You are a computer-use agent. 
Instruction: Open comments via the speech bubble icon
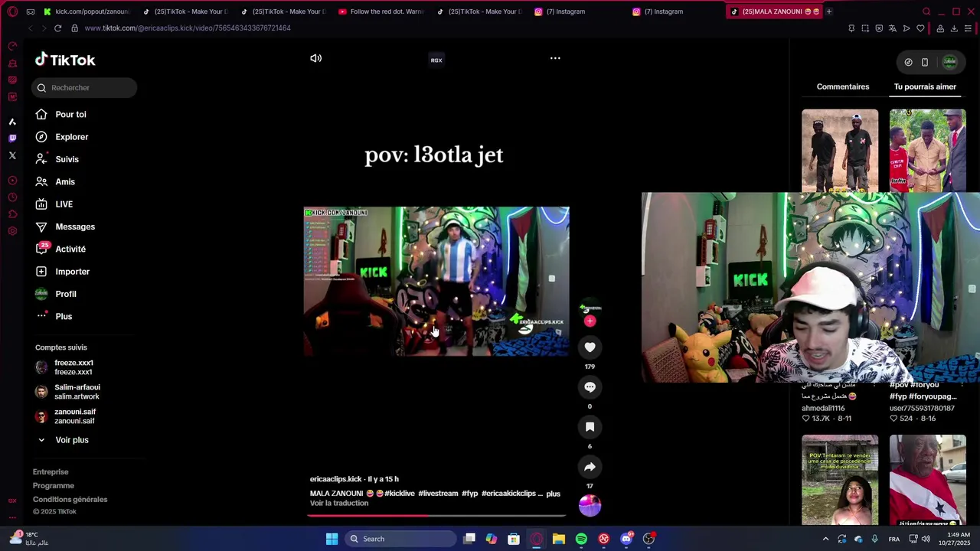point(590,387)
